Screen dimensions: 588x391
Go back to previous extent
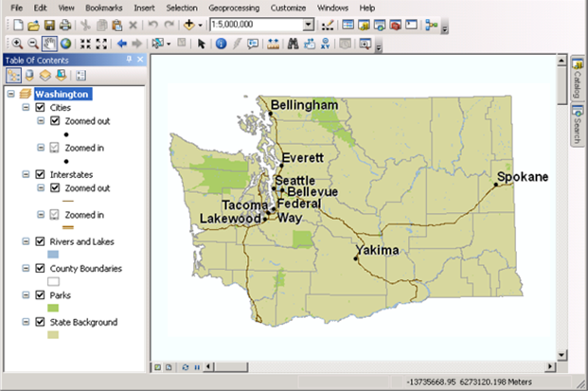point(121,44)
